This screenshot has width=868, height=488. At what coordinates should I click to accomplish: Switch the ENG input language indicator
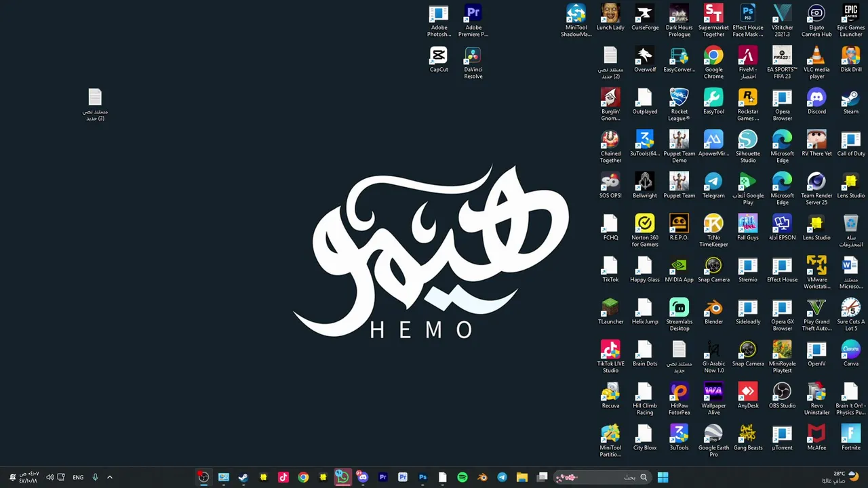pyautogui.click(x=78, y=477)
